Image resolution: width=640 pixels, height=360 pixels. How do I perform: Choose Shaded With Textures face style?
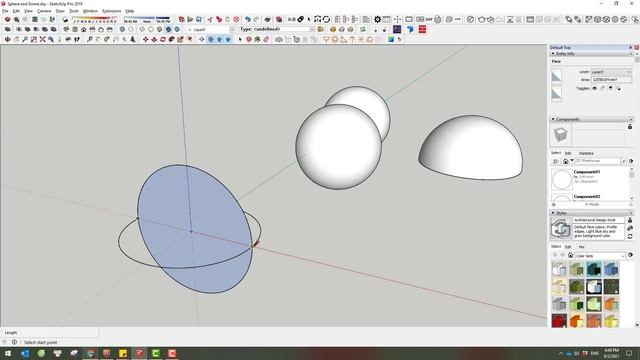[168, 29]
